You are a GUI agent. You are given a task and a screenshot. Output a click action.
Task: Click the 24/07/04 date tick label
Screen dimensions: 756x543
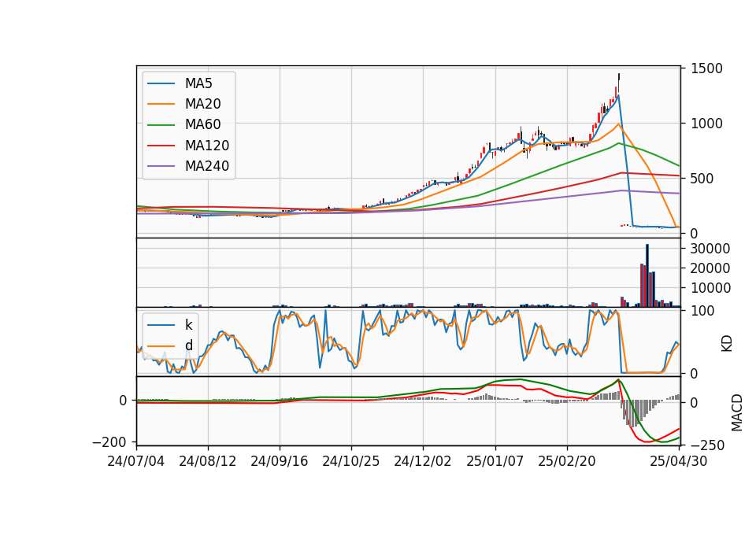point(136,461)
